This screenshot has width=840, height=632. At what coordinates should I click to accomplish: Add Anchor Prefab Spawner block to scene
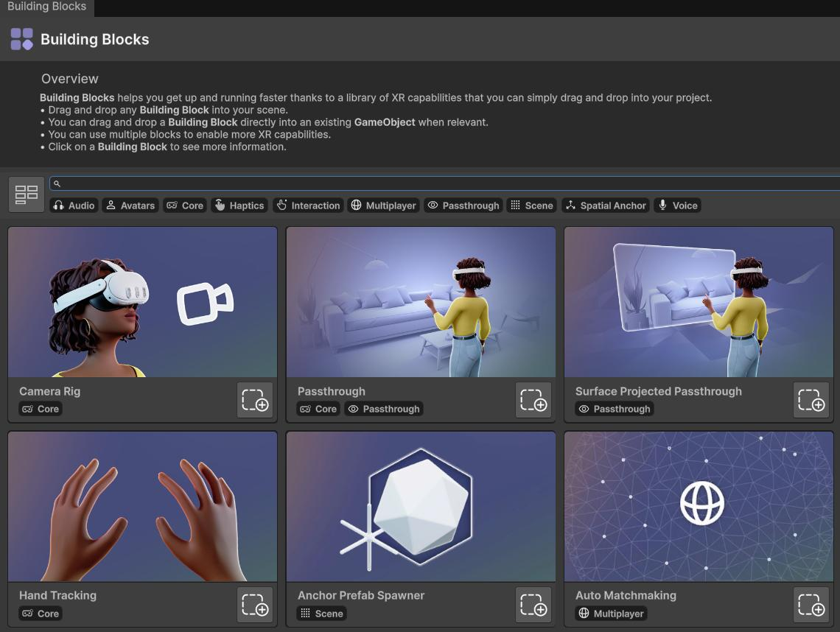(533, 605)
